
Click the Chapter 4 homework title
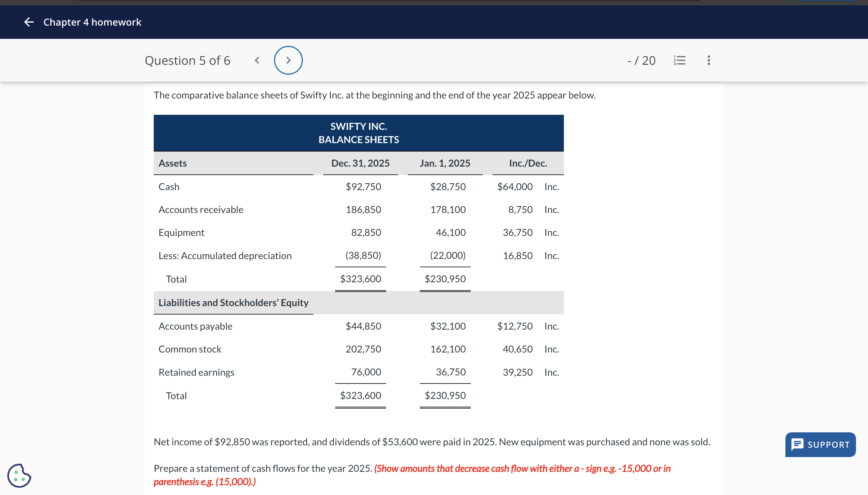click(92, 22)
